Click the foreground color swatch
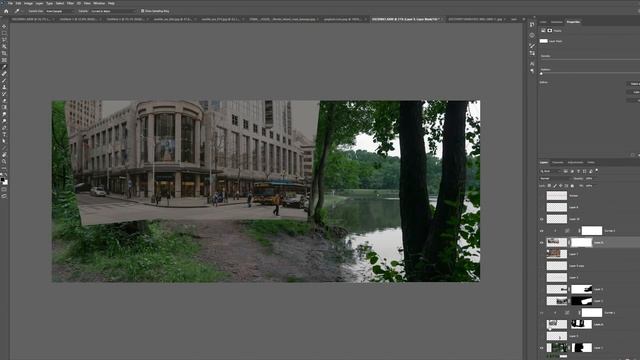This screenshot has width=640, height=360. 2,180
